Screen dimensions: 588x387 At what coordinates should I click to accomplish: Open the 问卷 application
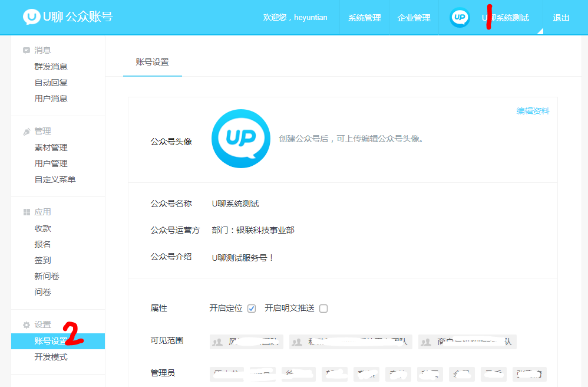(x=43, y=292)
